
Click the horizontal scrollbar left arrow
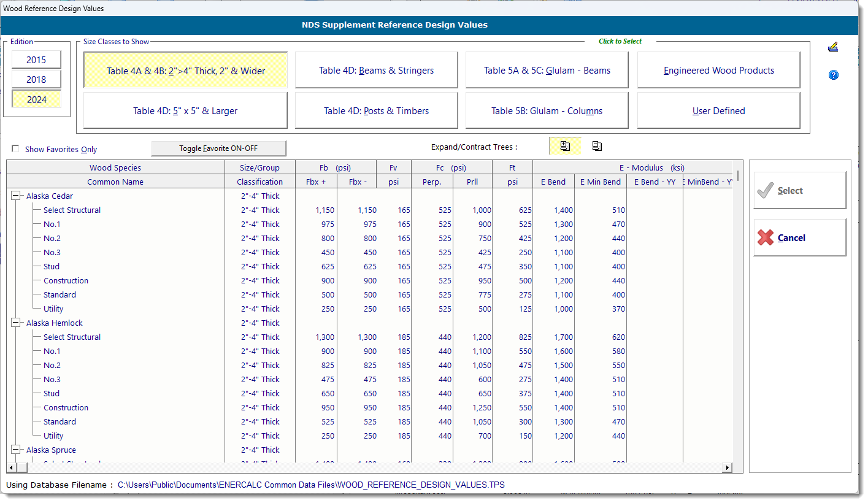point(11,467)
